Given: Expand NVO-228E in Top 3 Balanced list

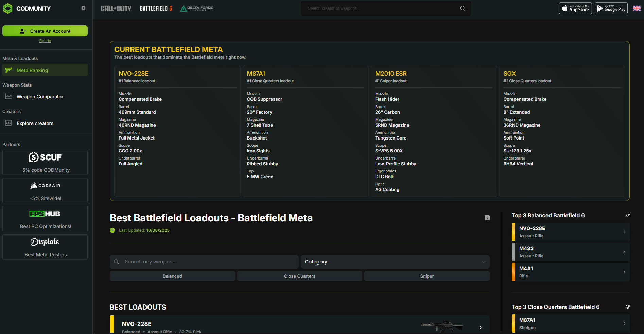Looking at the screenshot, I should pos(571,232).
